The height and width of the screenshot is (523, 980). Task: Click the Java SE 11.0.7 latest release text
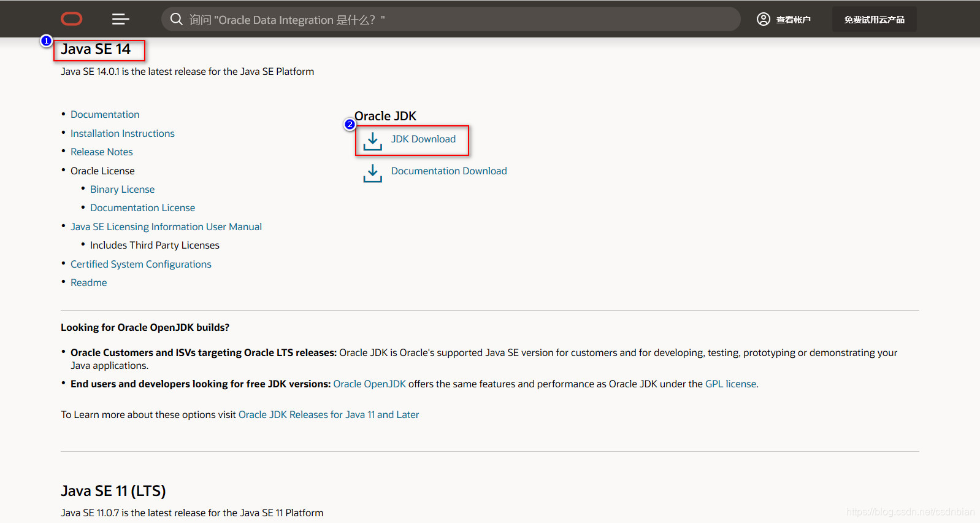point(192,513)
